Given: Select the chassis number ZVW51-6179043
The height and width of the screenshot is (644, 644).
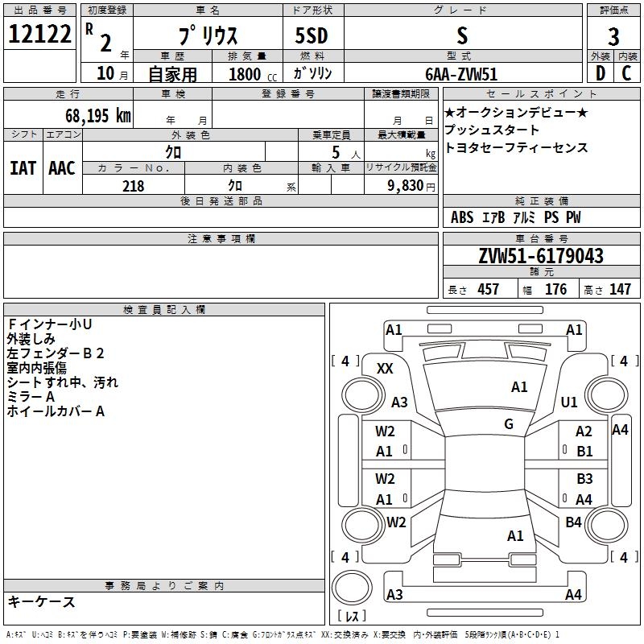Looking at the screenshot, I should [x=541, y=256].
